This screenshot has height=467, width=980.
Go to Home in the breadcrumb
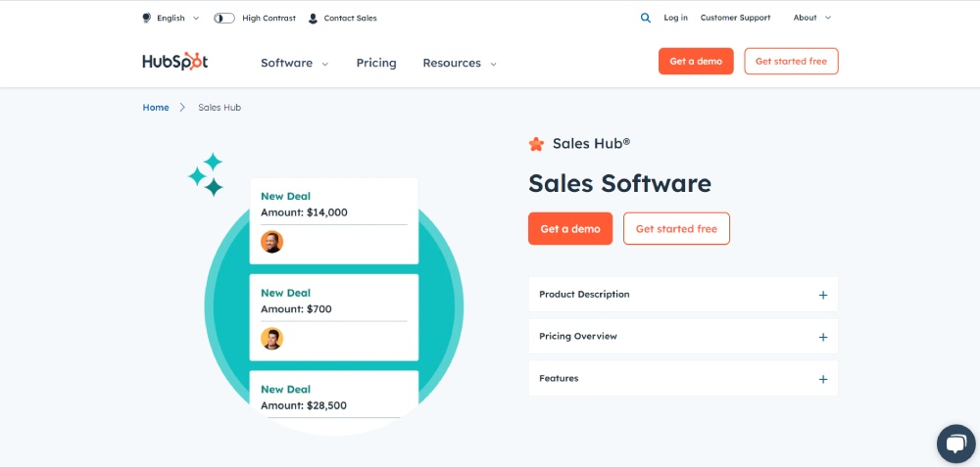click(x=156, y=108)
